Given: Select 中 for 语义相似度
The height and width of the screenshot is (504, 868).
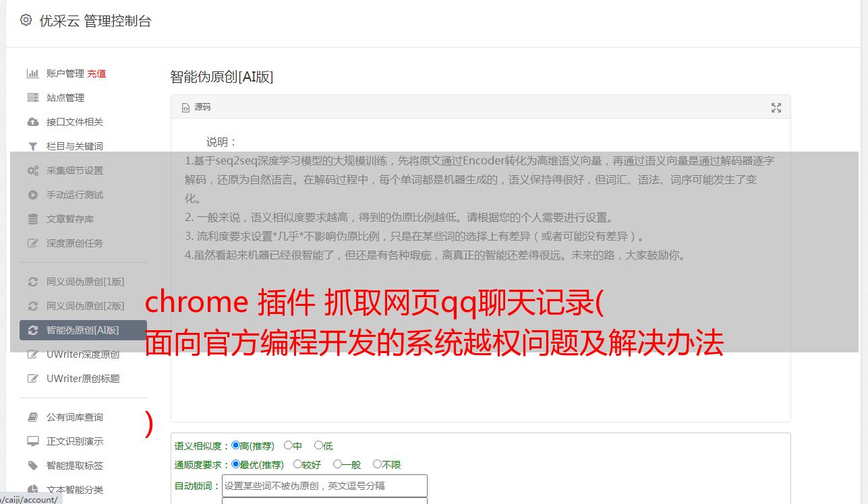Looking at the screenshot, I should pos(288,445).
